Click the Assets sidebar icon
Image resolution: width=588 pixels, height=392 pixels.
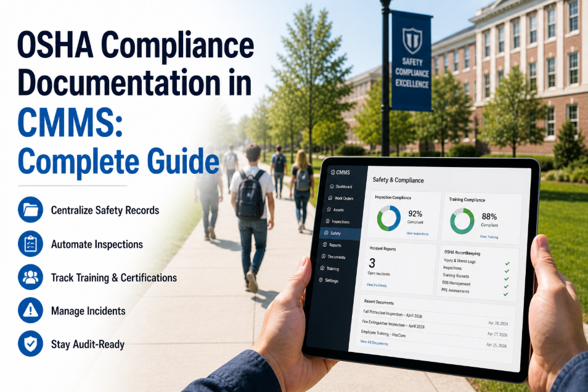click(x=329, y=210)
